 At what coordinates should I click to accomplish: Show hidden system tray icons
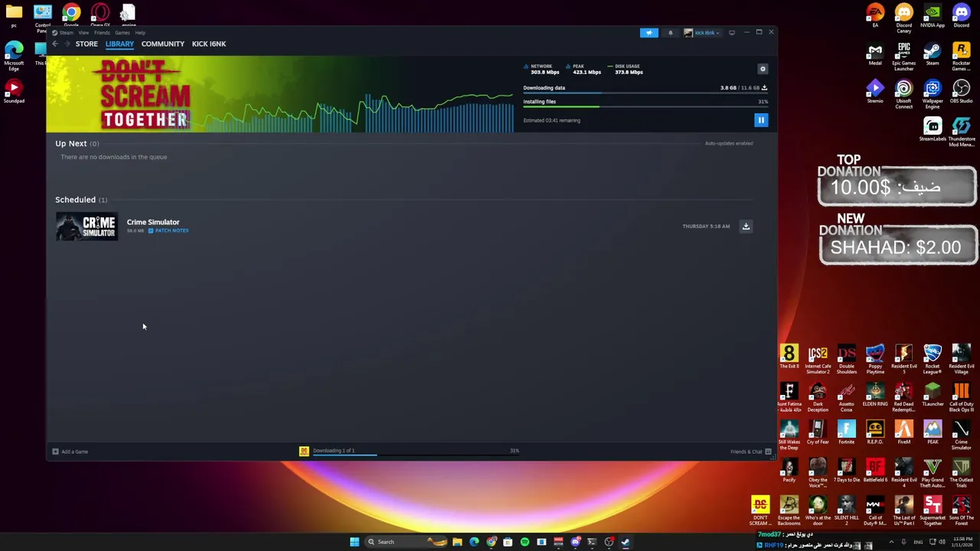[890, 542]
